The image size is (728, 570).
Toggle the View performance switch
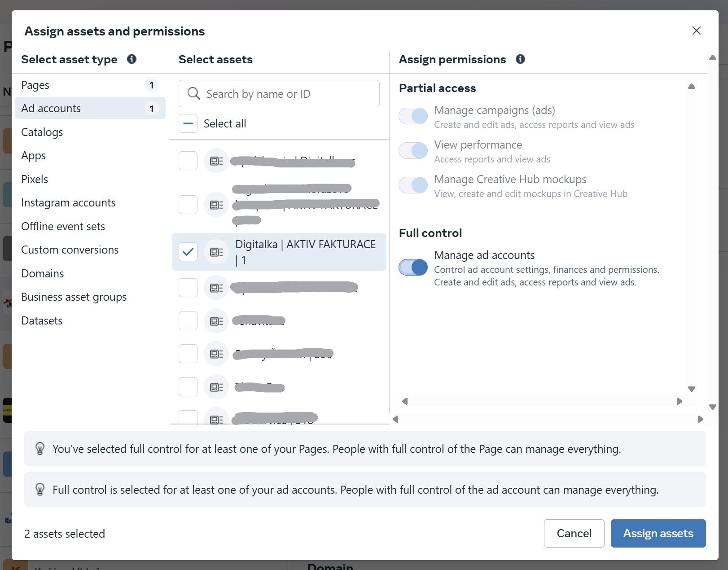pos(413,151)
